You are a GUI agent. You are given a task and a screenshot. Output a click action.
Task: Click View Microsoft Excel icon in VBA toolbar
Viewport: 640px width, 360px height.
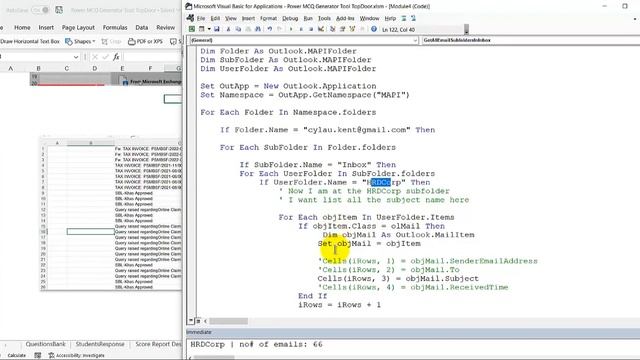191,29
